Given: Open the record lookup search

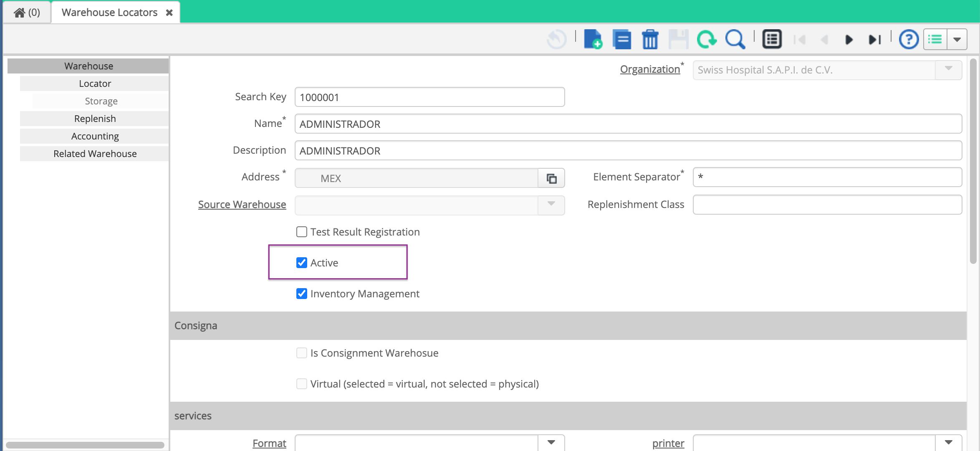Looking at the screenshot, I should click(x=735, y=39).
